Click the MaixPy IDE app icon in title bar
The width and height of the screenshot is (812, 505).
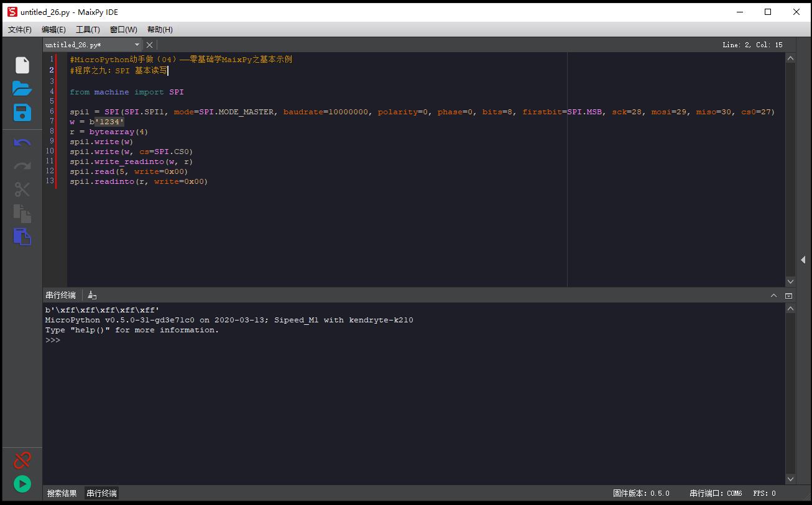12,12
